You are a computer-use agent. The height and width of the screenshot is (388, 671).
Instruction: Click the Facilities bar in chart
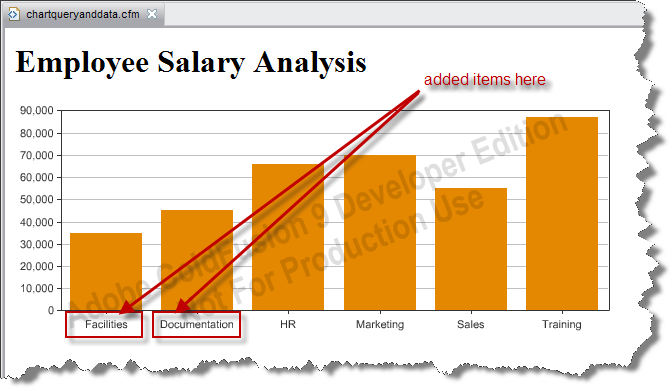click(x=106, y=272)
